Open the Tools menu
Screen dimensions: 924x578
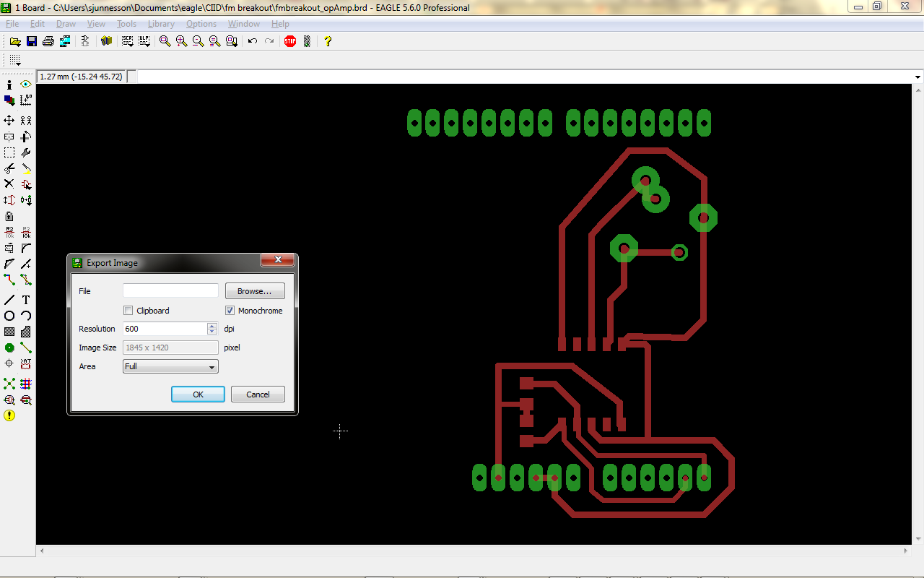(126, 24)
